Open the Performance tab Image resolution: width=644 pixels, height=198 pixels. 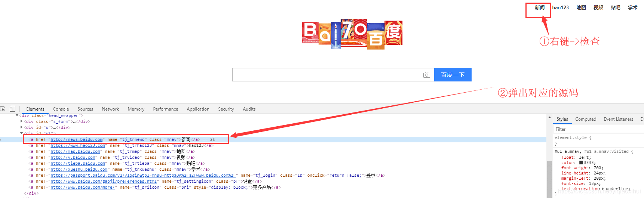point(165,109)
